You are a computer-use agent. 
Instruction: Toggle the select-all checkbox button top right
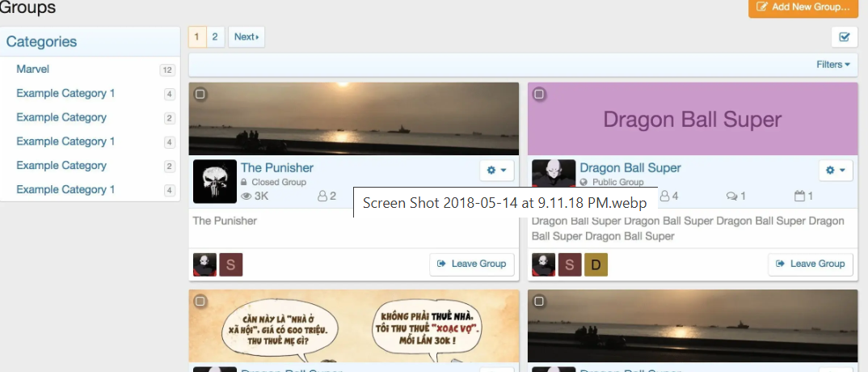[845, 37]
